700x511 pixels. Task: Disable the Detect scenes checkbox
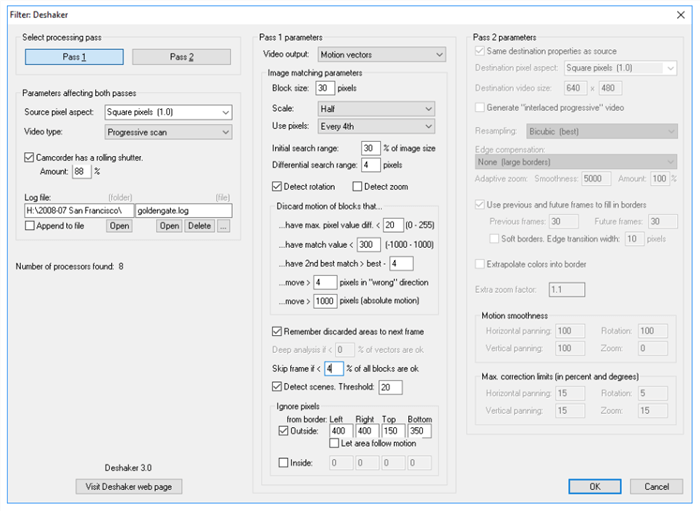277,386
